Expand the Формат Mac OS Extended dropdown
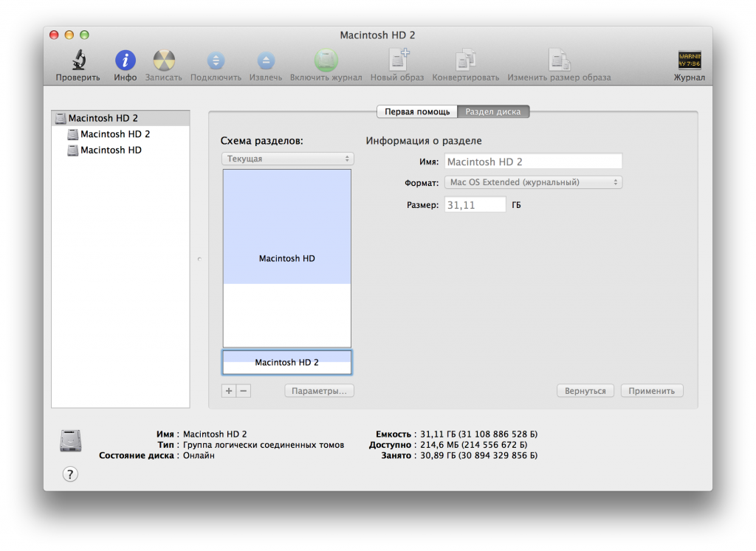Viewport: 756px width, 551px height. click(533, 182)
